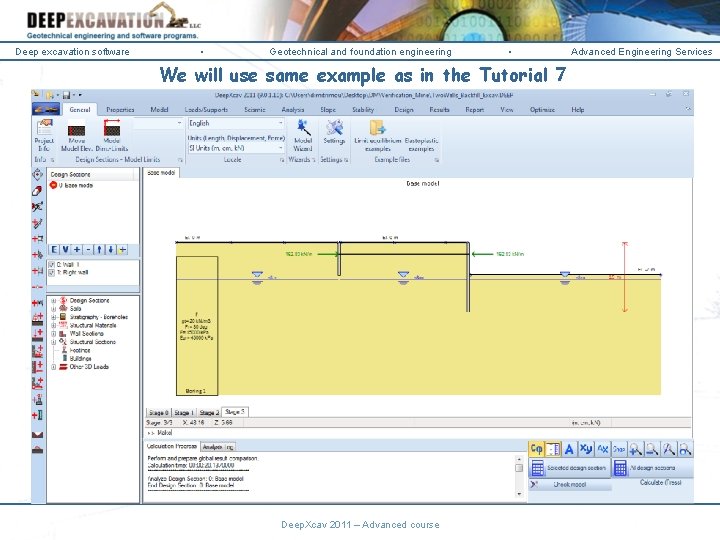
Task: Click the minus remove design section button
Action: [x=89, y=249]
